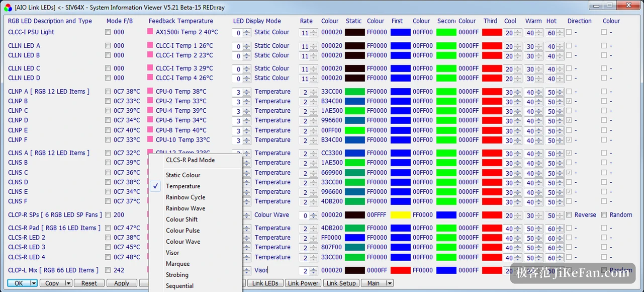Enable Reverse direction for CLCP-R SPs
The image size is (644, 292).
point(569,215)
